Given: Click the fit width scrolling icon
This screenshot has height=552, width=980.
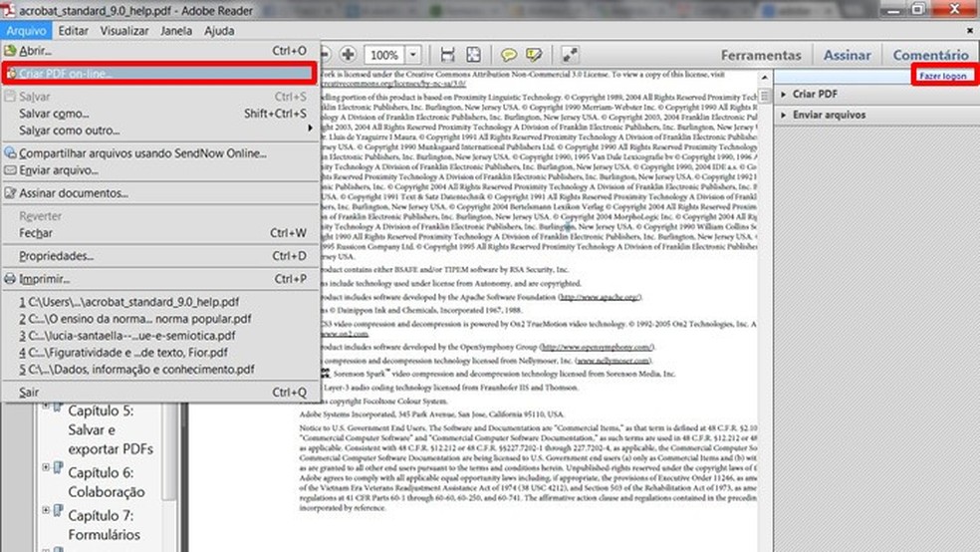Looking at the screenshot, I should click(x=447, y=55).
